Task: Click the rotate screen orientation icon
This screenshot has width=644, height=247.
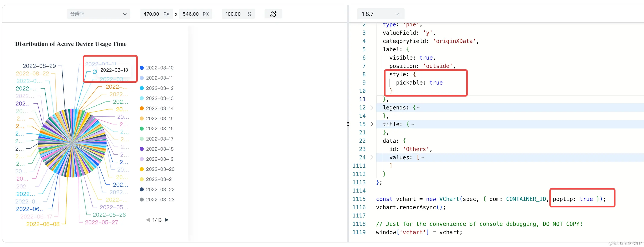Action: point(273,14)
